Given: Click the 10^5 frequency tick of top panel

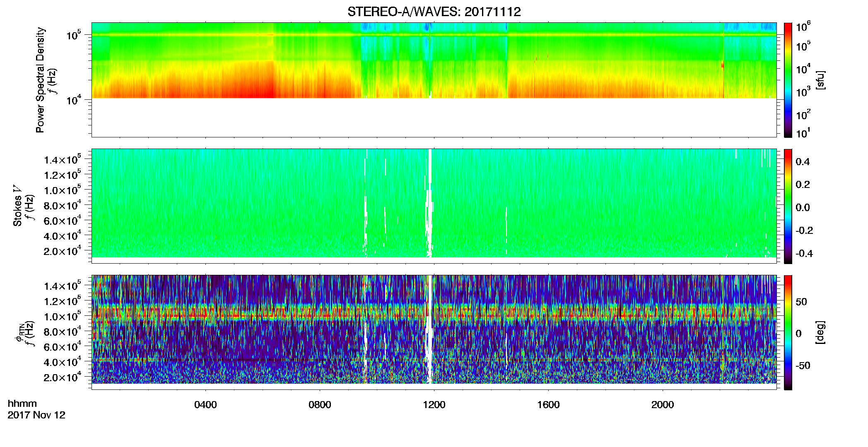Looking at the screenshot, I should pyautogui.click(x=73, y=35).
